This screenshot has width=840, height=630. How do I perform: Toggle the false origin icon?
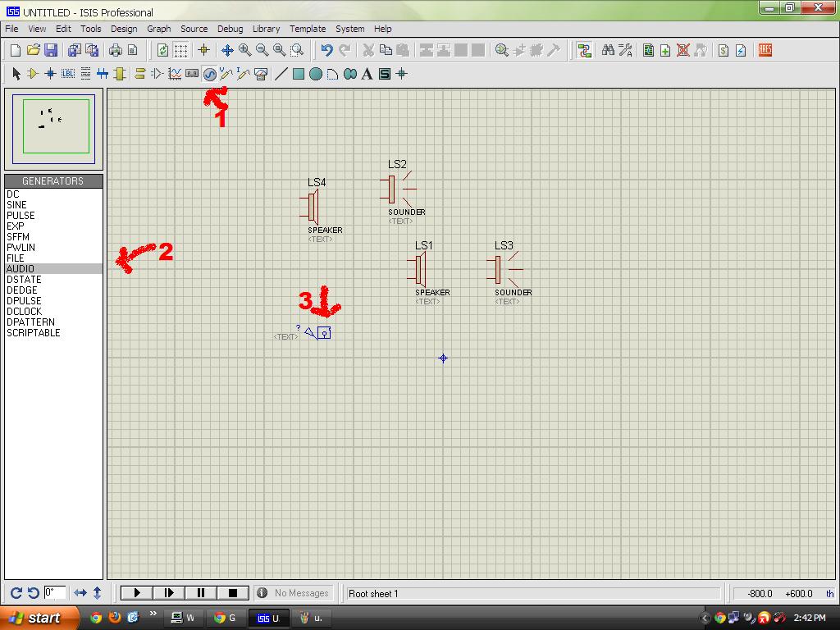203,50
